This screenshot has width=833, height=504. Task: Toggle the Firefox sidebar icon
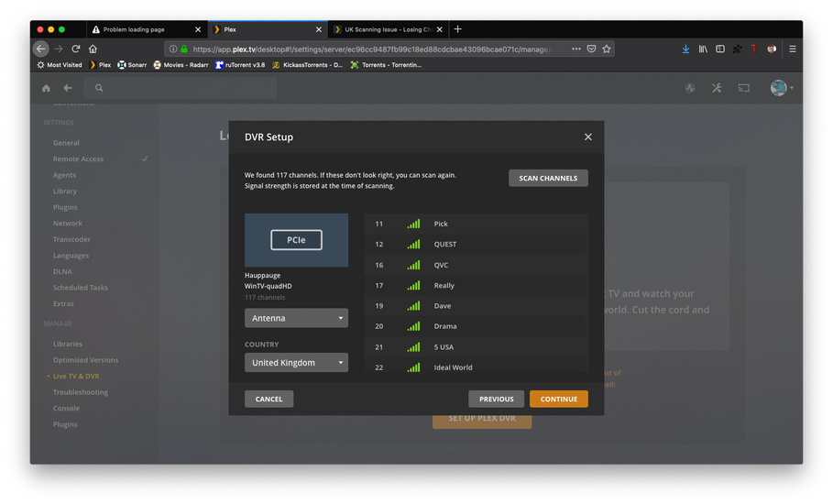click(x=720, y=49)
